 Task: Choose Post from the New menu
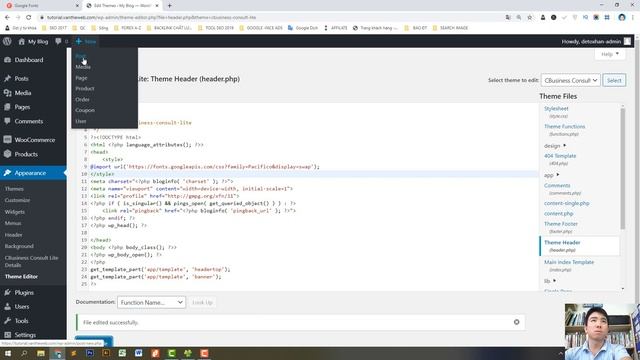click(x=80, y=56)
